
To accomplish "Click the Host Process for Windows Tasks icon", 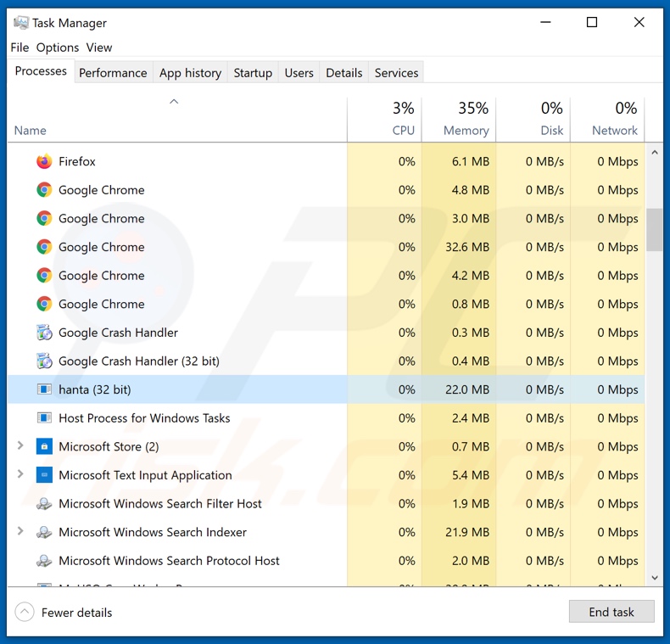I will [x=44, y=417].
